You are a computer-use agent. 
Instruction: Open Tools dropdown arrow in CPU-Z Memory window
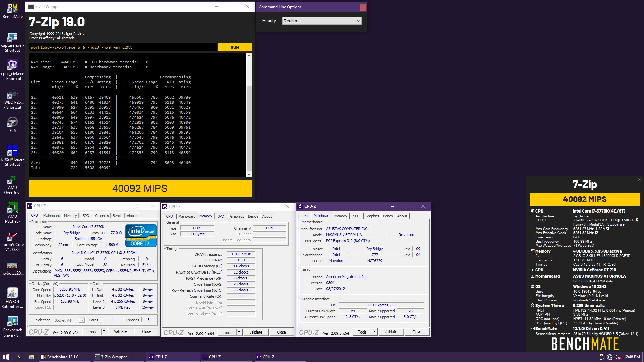click(239, 333)
